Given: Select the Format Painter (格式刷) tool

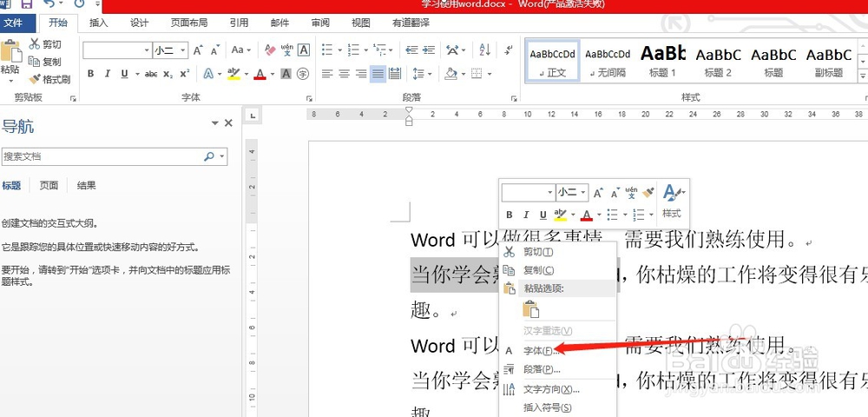Looking at the screenshot, I should coord(49,79).
